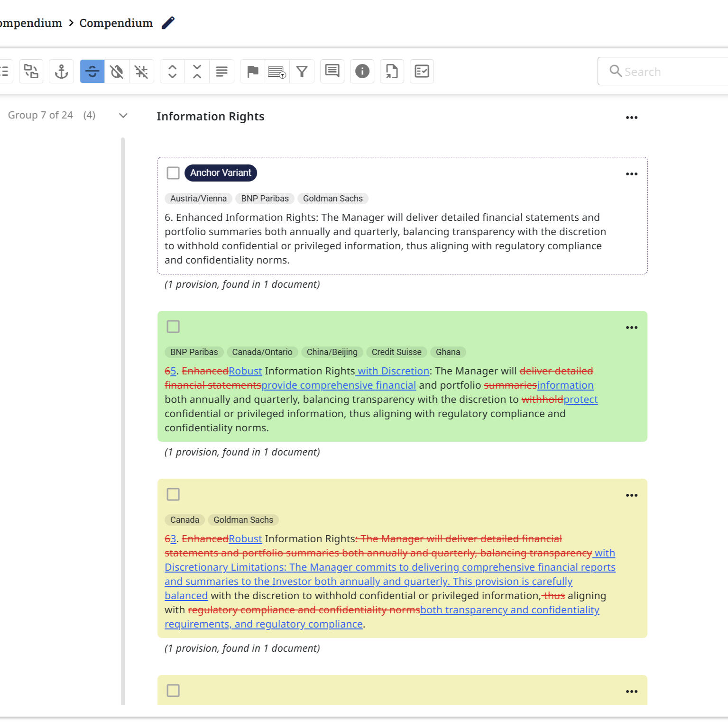Click the document export icon
The image size is (728, 728).
pyautogui.click(x=392, y=72)
